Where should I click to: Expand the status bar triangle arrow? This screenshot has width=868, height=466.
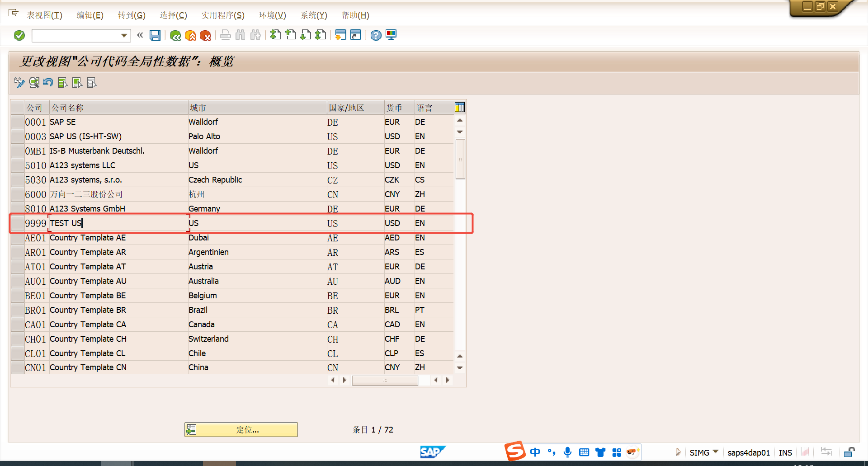[678, 452]
